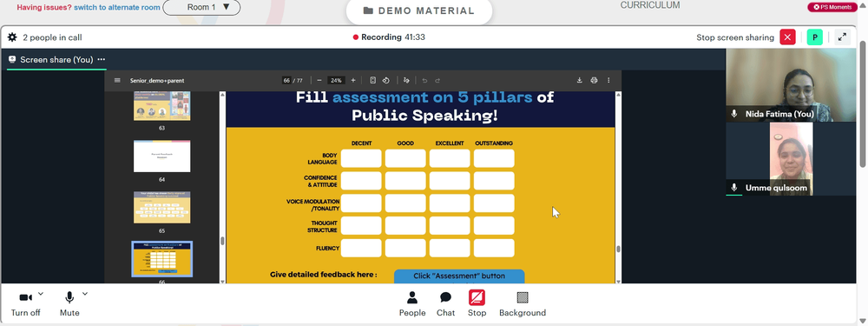The width and height of the screenshot is (868, 326).
Task: Mute the microphone
Action: pos(69,303)
